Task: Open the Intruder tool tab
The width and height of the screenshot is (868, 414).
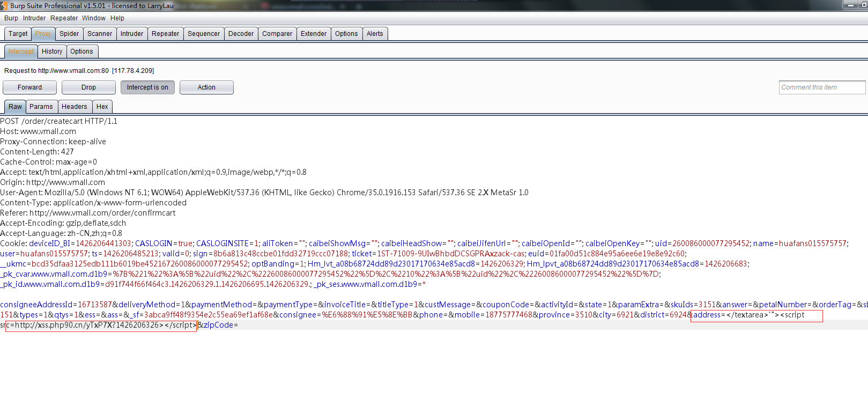Action: click(x=132, y=34)
